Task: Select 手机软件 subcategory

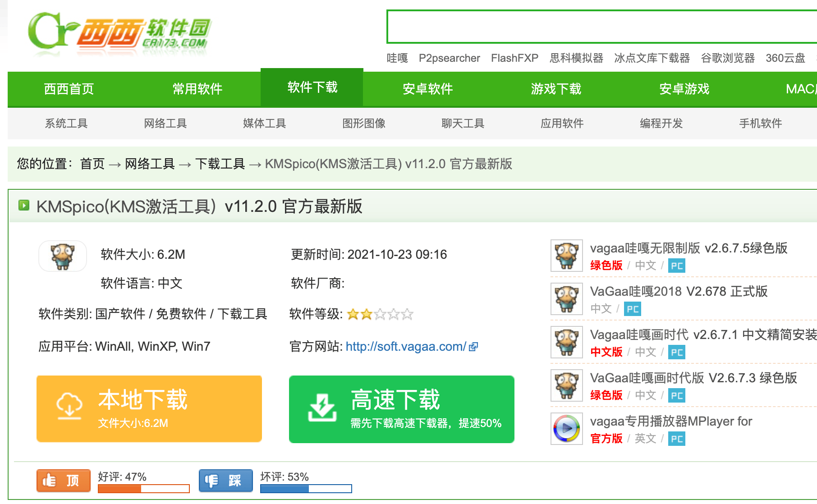Action: [761, 124]
